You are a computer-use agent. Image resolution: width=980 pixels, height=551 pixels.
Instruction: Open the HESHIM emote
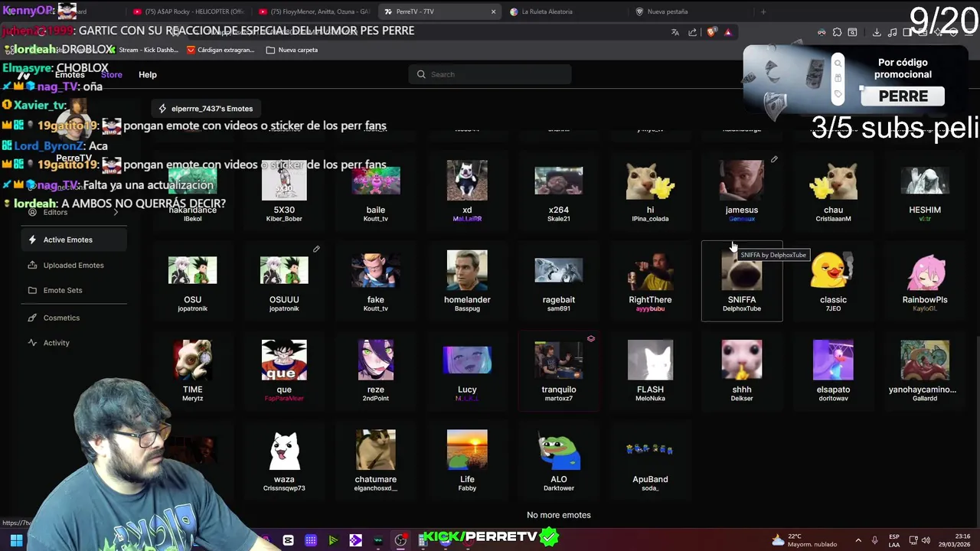(925, 191)
